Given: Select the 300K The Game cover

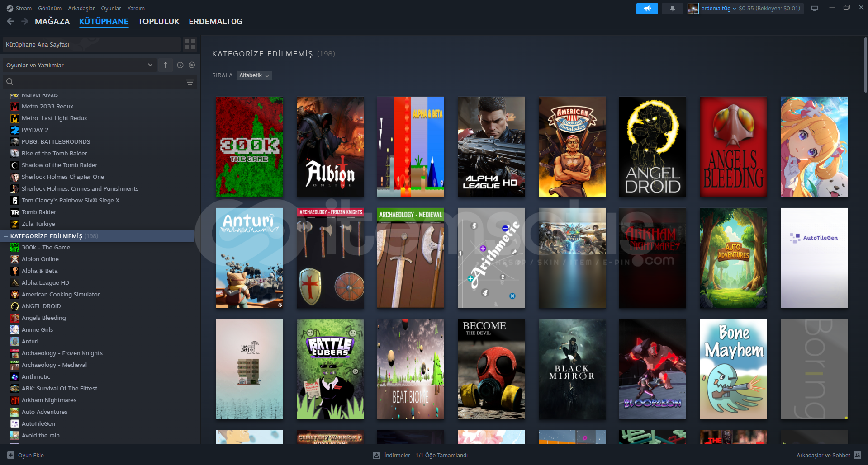Looking at the screenshot, I should [x=250, y=147].
